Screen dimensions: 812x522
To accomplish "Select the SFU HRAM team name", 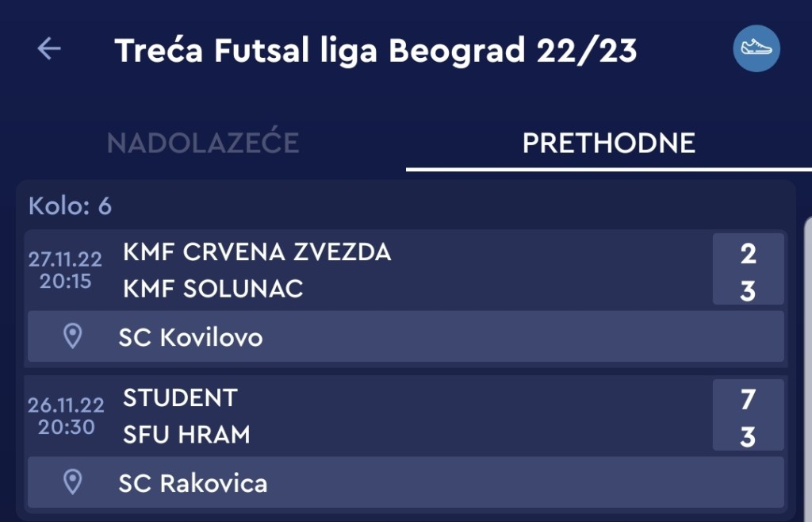I will tap(186, 435).
